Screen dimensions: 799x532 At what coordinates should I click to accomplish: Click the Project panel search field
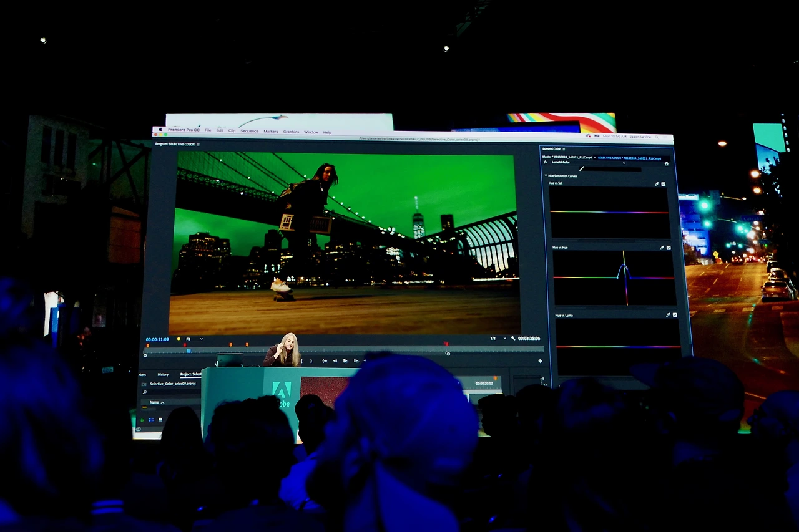pos(172,392)
